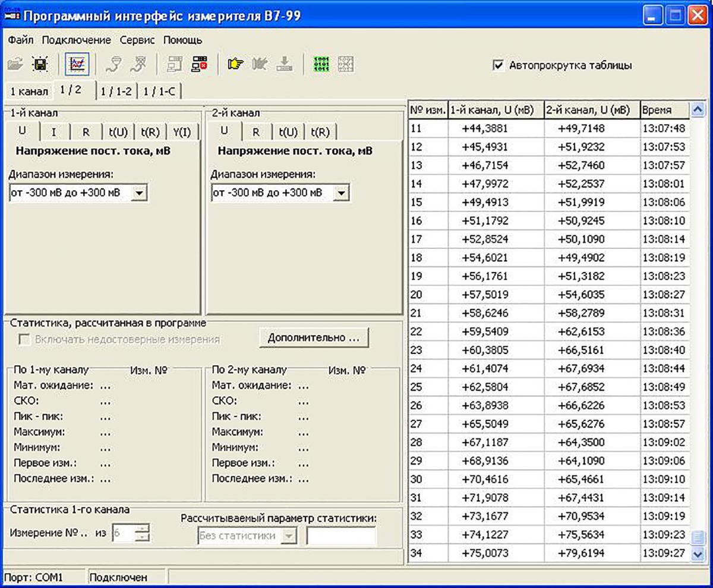Click the disconnect device icon with red mark
713x588 pixels.
(199, 64)
